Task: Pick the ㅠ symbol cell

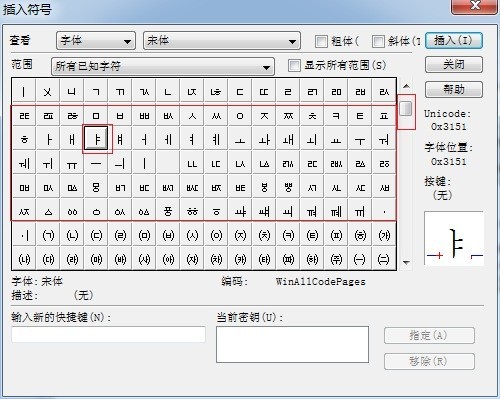Action: coord(72,164)
